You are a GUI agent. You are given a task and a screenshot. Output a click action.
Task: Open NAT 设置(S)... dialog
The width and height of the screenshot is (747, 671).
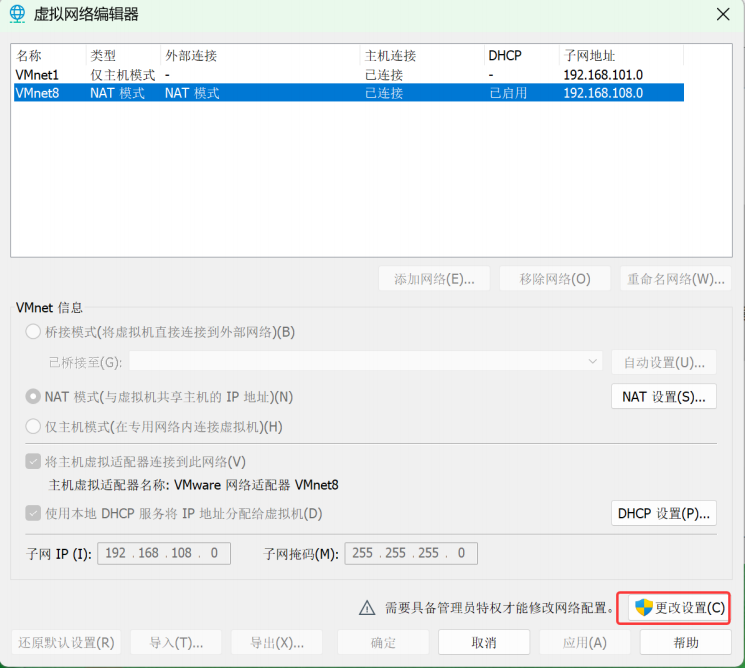664,396
